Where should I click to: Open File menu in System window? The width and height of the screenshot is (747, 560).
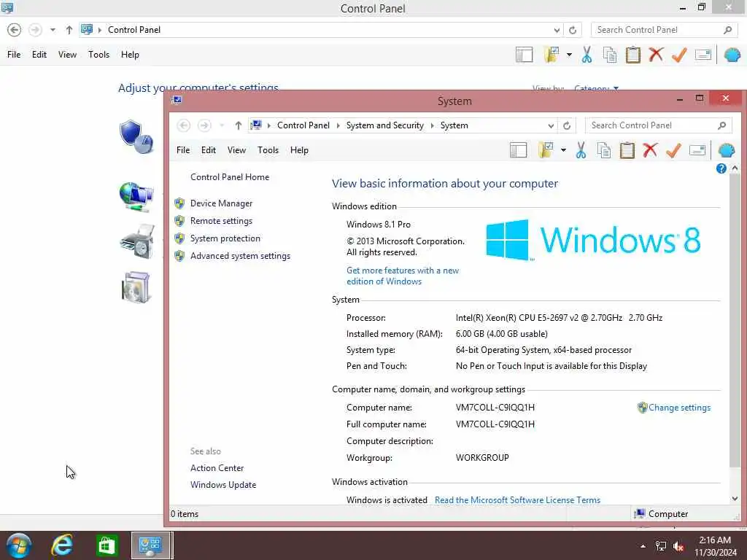point(183,150)
